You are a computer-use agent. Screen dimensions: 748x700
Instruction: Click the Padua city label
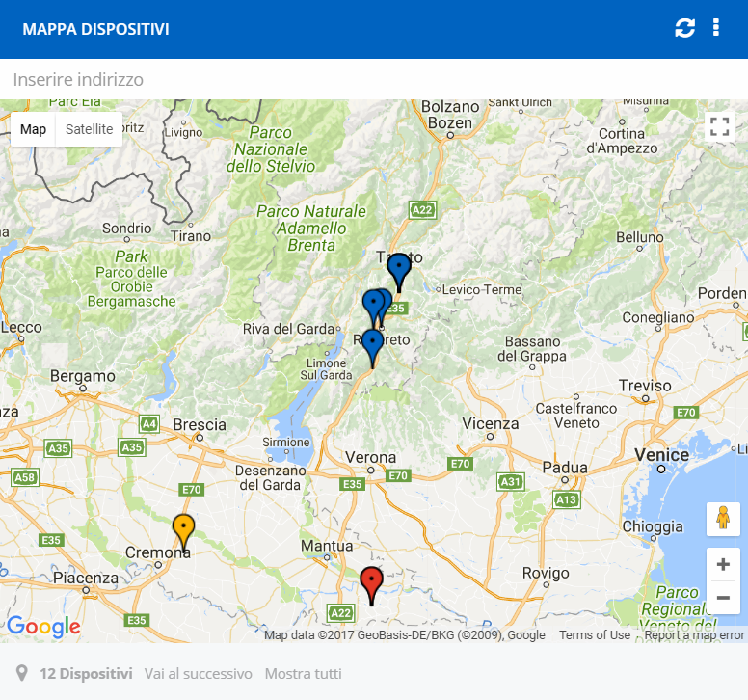pos(565,467)
